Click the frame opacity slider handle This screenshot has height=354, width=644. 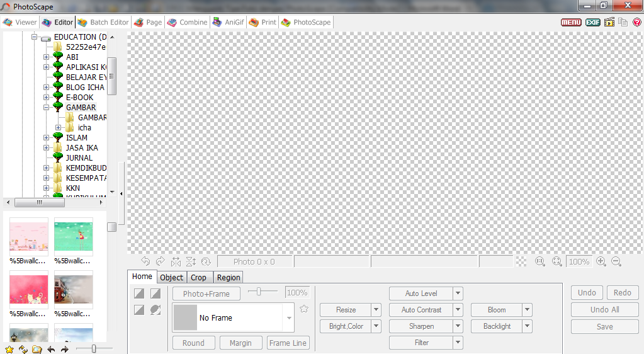(x=259, y=292)
